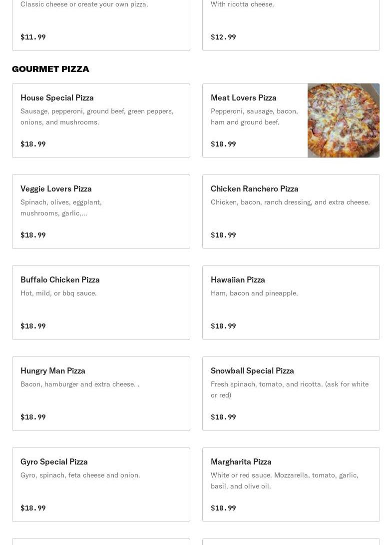This screenshot has width=392, height=545.
Task: Pick the Hungry Man Pizza
Action: click(101, 393)
